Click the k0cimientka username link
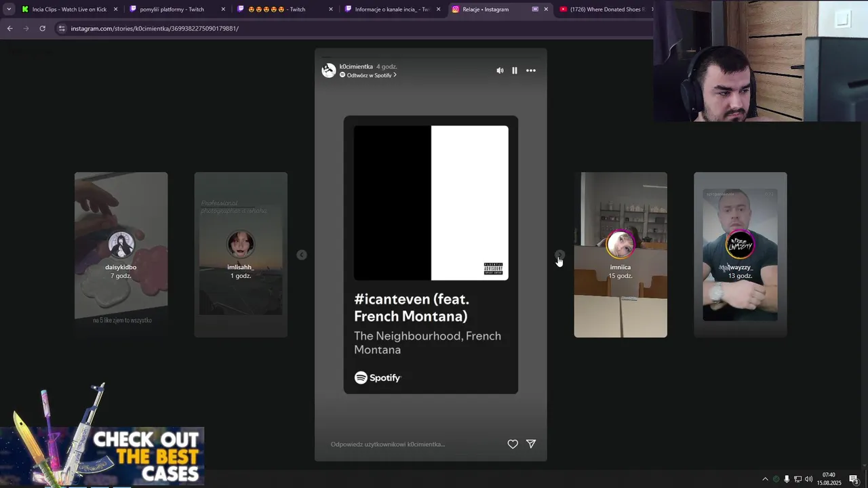This screenshot has width=868, height=488. point(356,66)
